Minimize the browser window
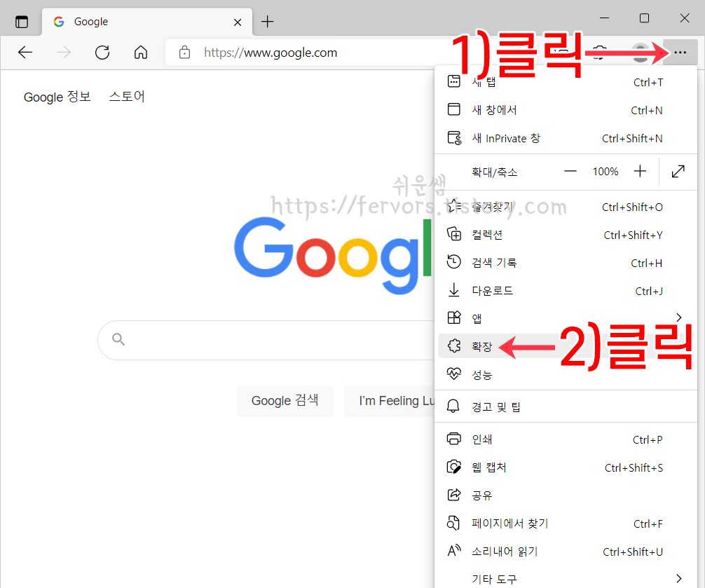705x588 pixels. coord(604,18)
